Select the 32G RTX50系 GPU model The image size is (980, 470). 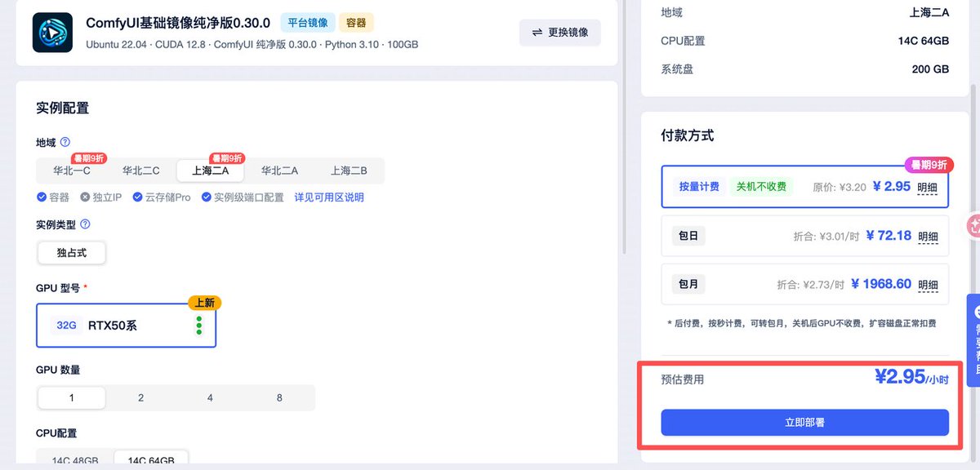[x=127, y=326]
